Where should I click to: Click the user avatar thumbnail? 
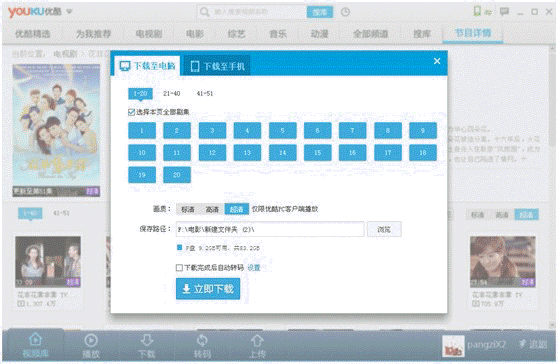tap(453, 346)
